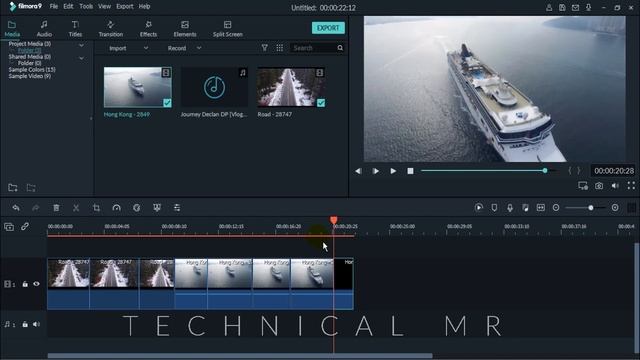Open the Tools menu

[x=86, y=7]
